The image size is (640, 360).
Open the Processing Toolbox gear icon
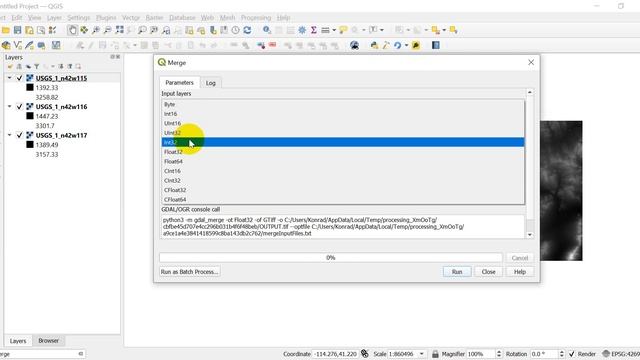pos(302,30)
